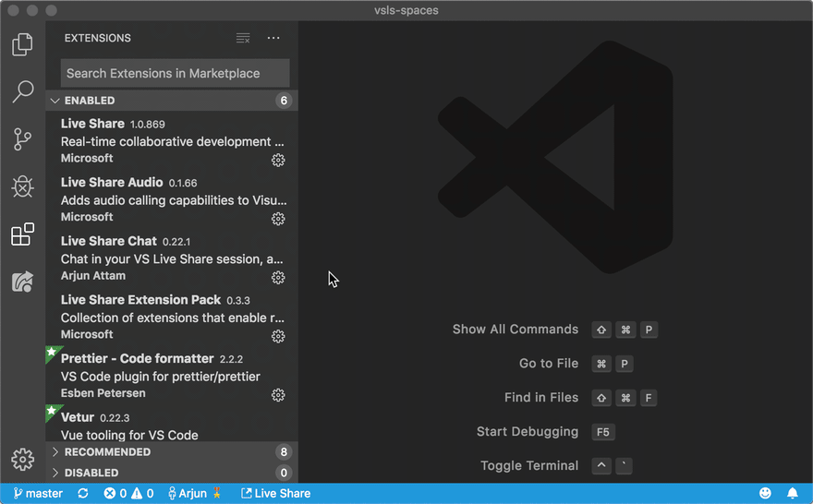Show notifications bell

coord(793,493)
